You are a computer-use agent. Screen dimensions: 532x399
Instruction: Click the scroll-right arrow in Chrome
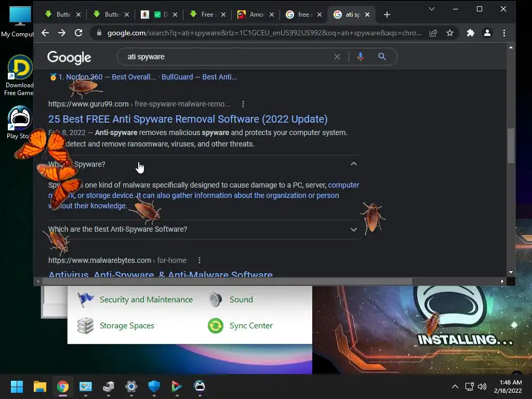pyautogui.click(x=502, y=281)
